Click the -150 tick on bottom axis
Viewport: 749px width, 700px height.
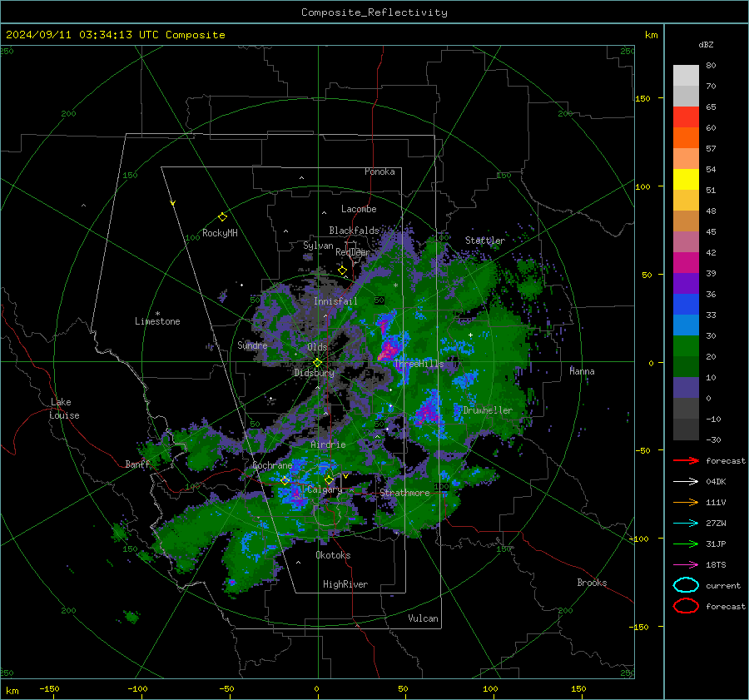click(49, 688)
